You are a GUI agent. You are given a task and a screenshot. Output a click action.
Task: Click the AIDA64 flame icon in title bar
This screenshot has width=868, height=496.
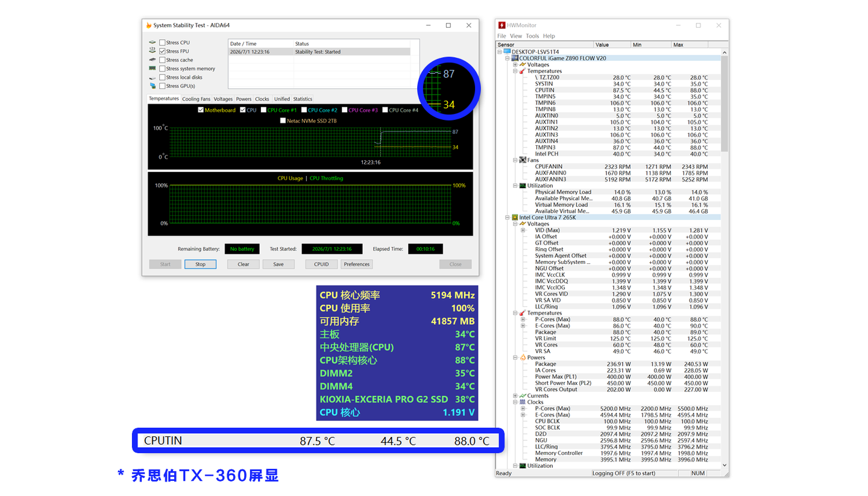pos(148,25)
